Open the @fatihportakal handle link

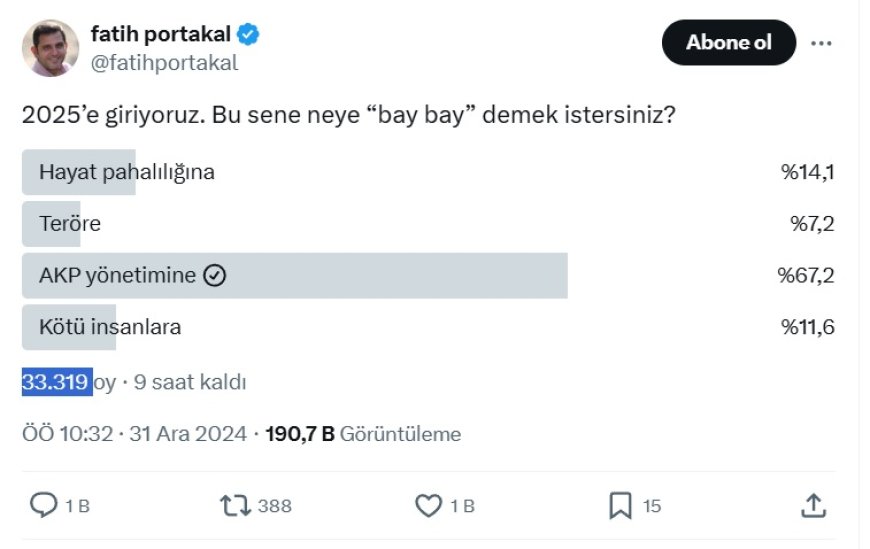click(x=164, y=63)
